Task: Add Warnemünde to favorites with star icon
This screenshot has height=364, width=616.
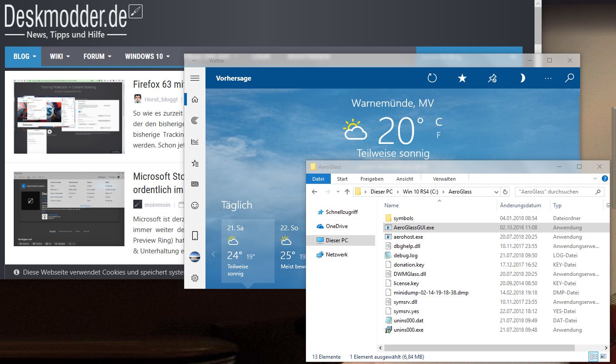Action: [462, 78]
